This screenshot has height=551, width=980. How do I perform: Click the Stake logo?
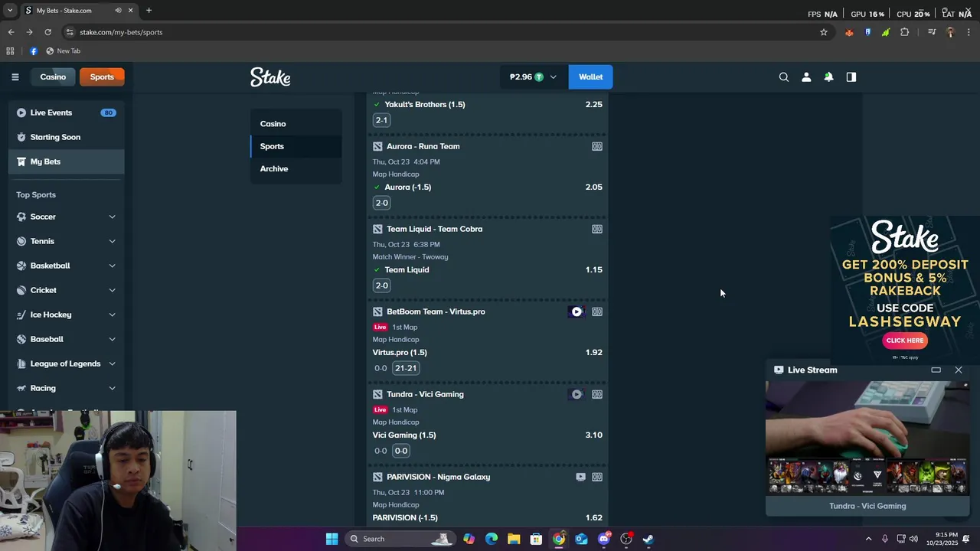point(270,77)
